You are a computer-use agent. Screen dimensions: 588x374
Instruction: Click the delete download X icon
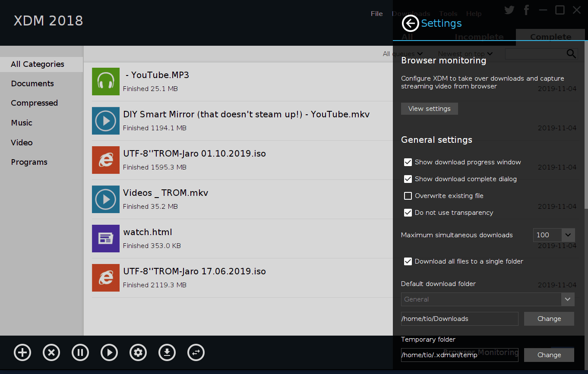pos(51,352)
